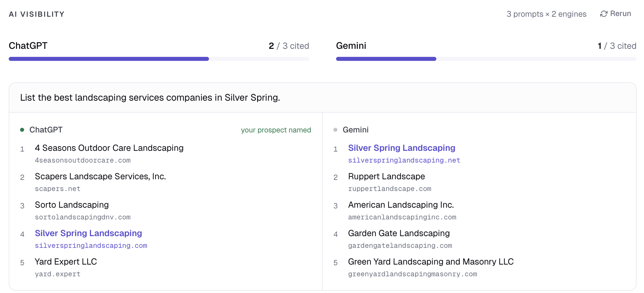Select Ruppert Landscape result

pos(386,176)
